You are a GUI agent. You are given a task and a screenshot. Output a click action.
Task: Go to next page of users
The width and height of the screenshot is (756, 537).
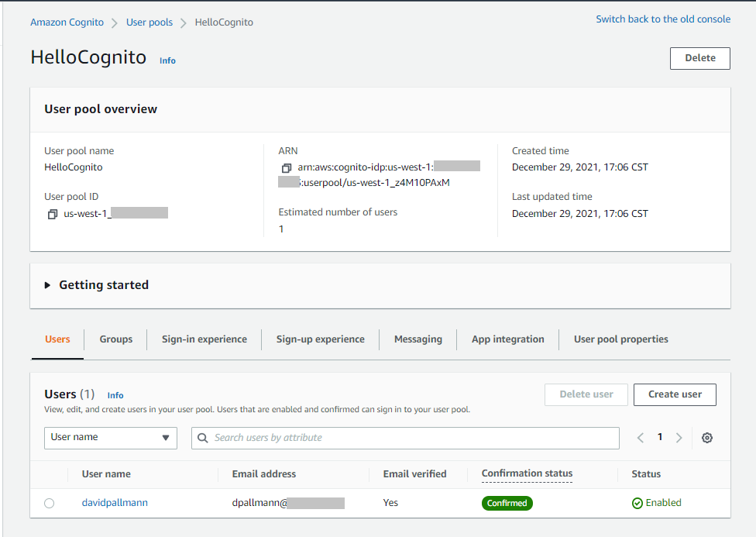pyautogui.click(x=679, y=438)
